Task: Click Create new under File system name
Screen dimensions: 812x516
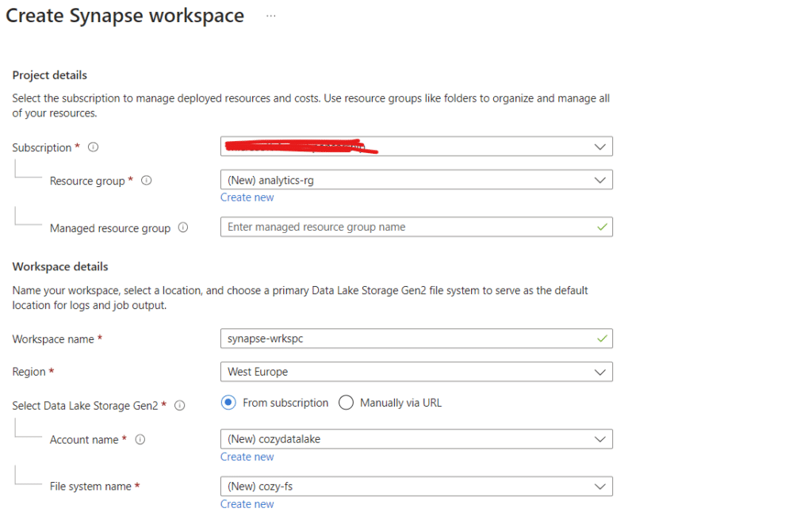Action: coord(247,504)
